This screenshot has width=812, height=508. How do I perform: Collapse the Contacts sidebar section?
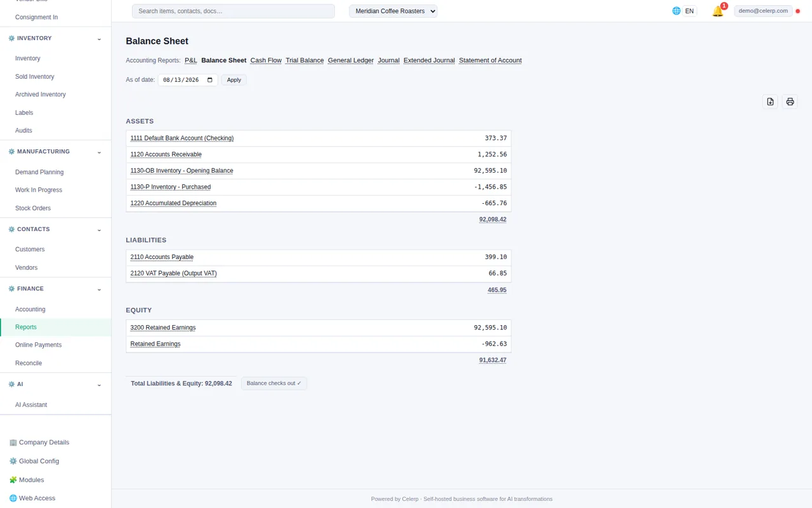(99, 229)
